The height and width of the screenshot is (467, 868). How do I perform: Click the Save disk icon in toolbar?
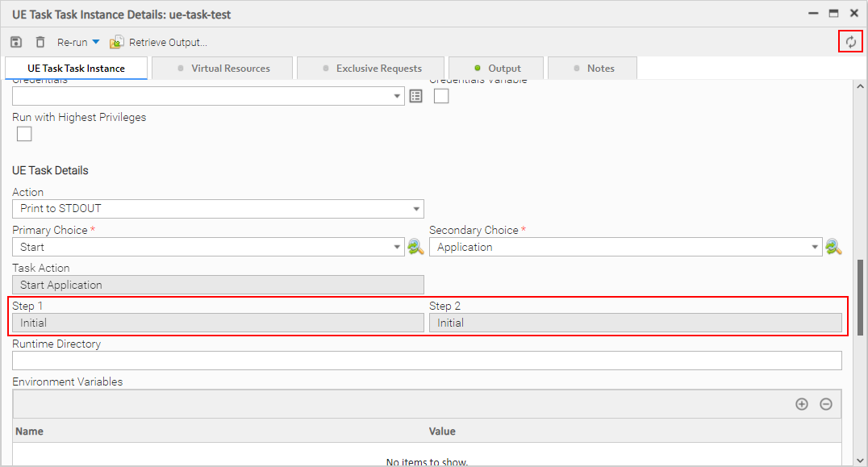[x=16, y=42]
